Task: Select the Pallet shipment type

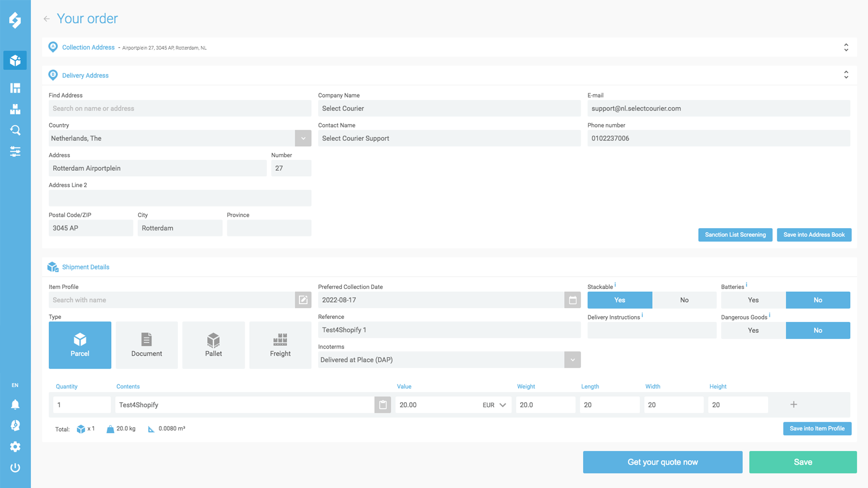Action: point(213,345)
